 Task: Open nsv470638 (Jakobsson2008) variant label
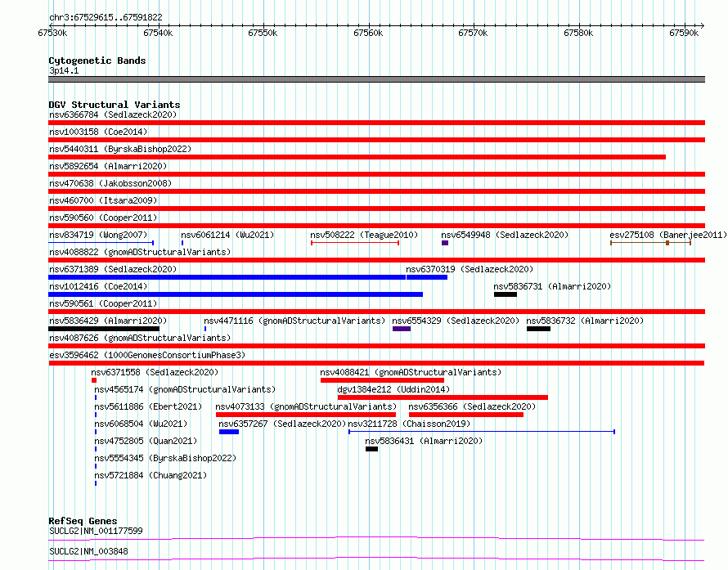coord(110,183)
